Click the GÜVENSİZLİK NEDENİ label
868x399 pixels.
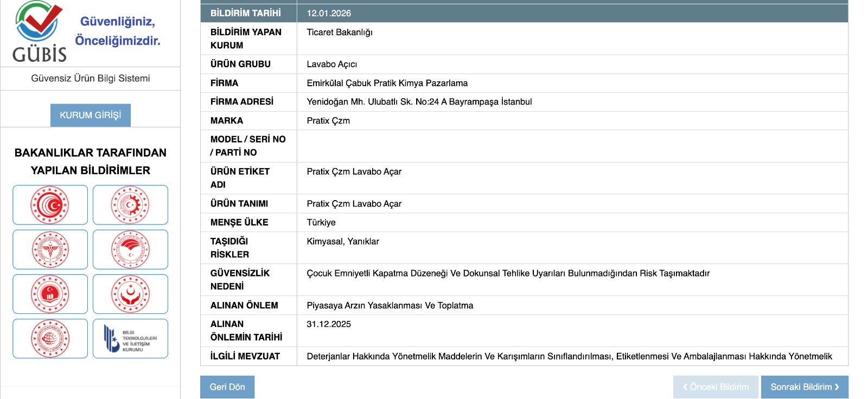click(x=240, y=280)
